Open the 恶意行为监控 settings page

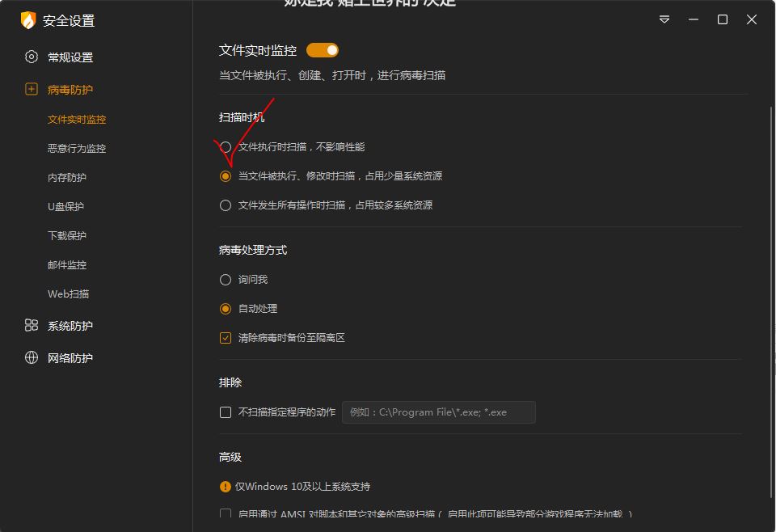coord(77,149)
